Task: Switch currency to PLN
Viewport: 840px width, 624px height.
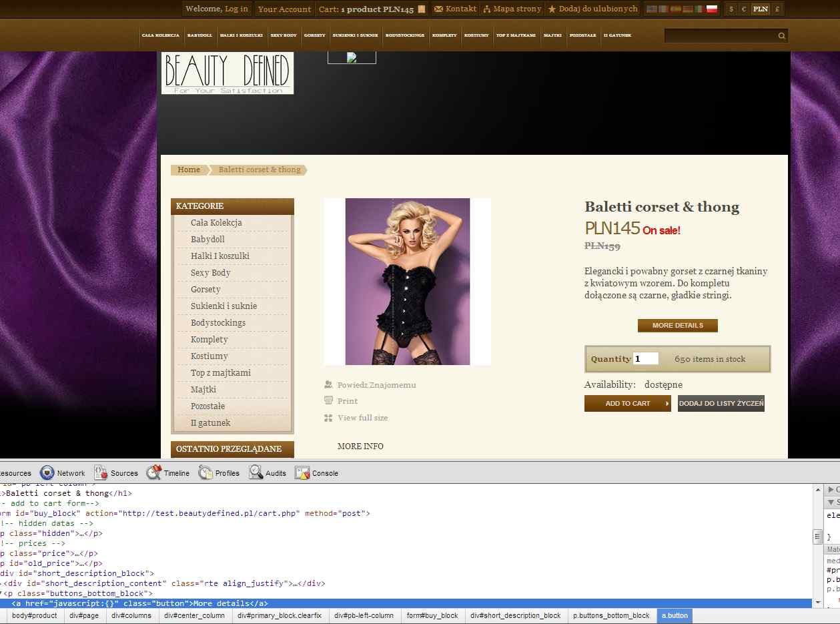Action: [760, 9]
